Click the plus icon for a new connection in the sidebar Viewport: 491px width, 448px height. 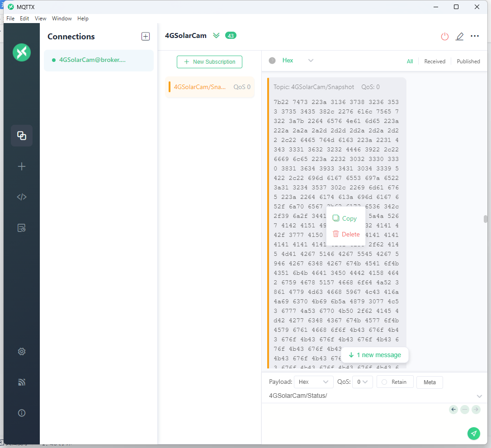pyautogui.click(x=22, y=166)
